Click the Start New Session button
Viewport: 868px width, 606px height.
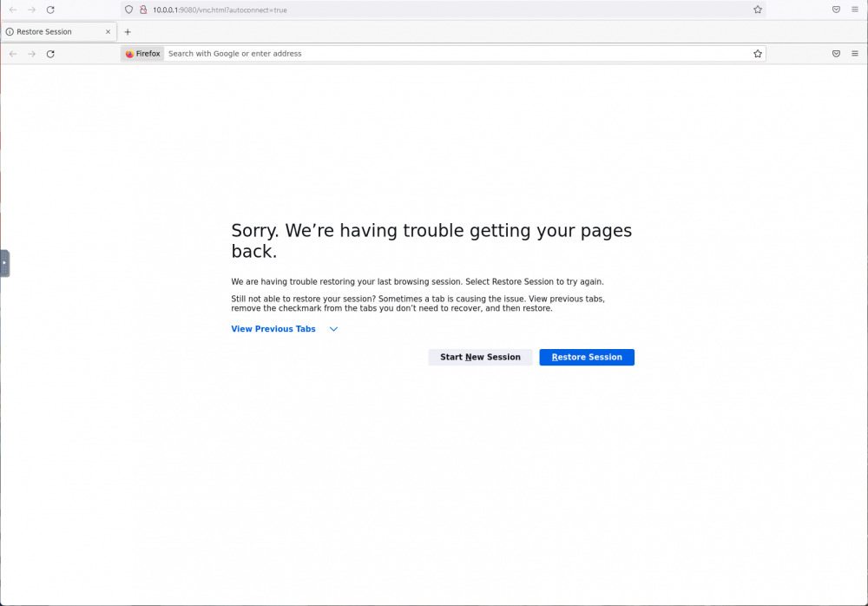pyautogui.click(x=481, y=358)
